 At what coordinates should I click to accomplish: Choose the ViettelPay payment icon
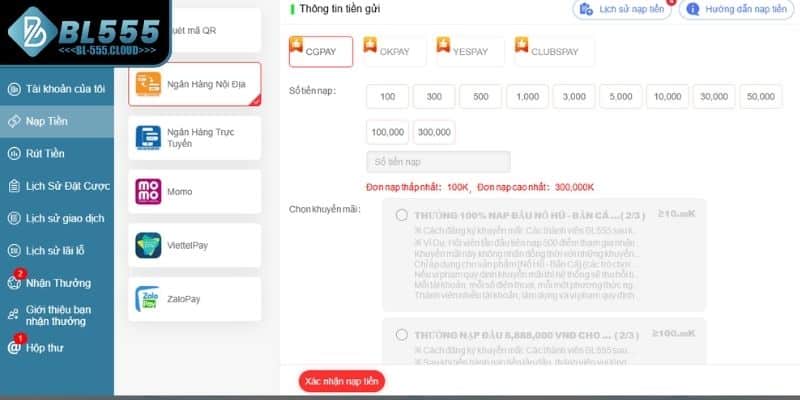[148, 245]
